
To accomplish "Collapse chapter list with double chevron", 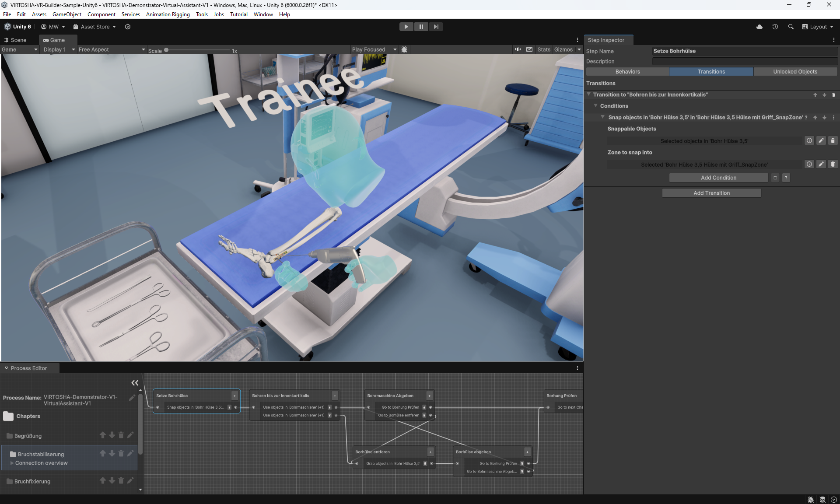I will pos(135,383).
